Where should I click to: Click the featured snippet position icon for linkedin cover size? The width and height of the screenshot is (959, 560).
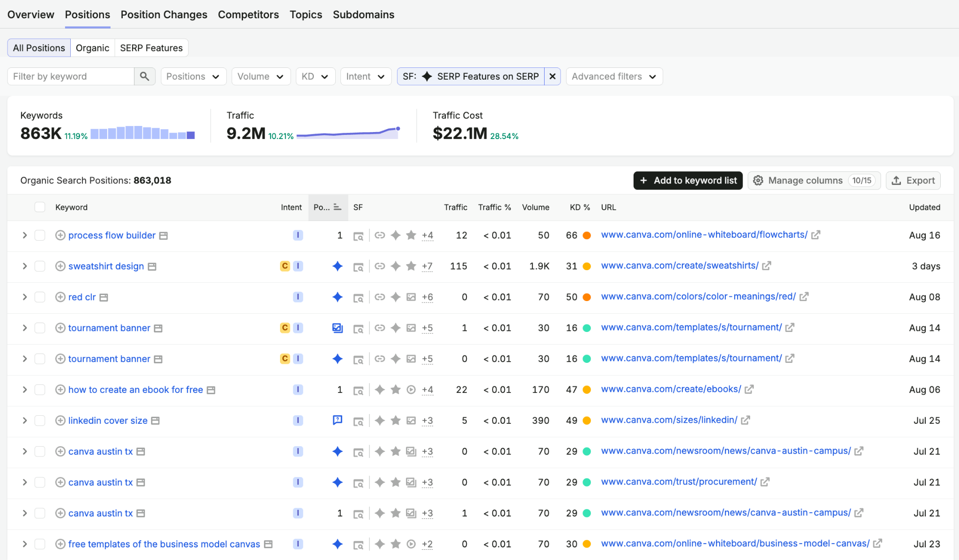click(x=337, y=420)
